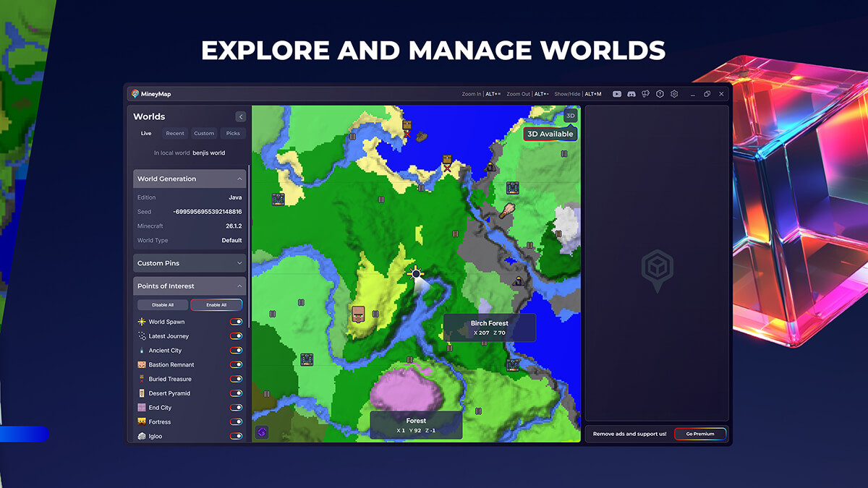
Task: Click the Go Premium button
Action: point(700,434)
